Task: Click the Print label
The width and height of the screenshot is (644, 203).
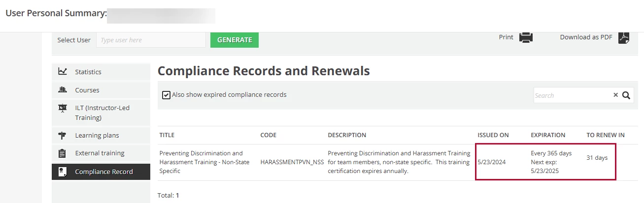Action: (x=506, y=37)
